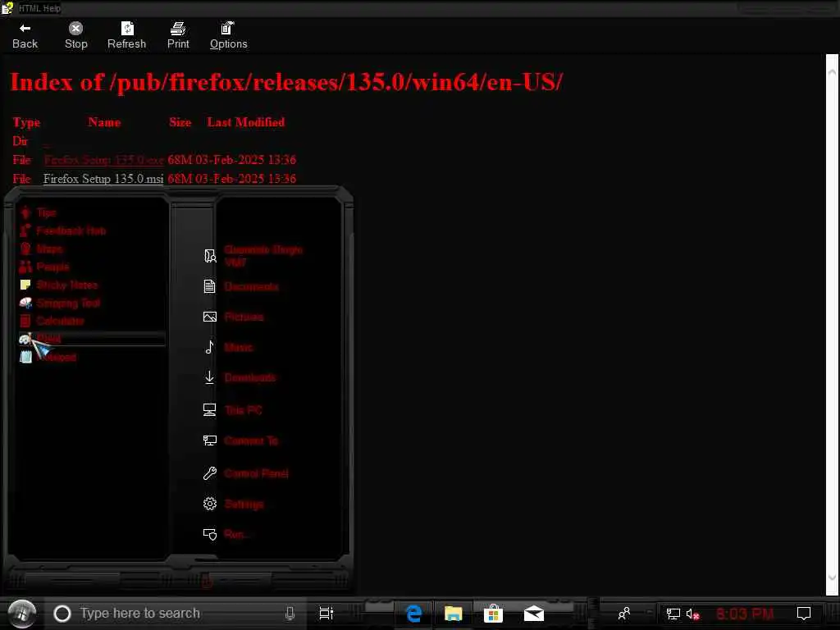Refresh the HTML Help page

(127, 36)
